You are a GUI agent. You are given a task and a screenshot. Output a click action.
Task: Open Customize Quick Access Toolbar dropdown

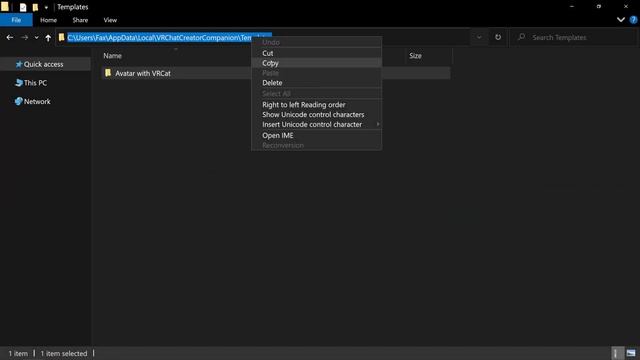[46, 7]
